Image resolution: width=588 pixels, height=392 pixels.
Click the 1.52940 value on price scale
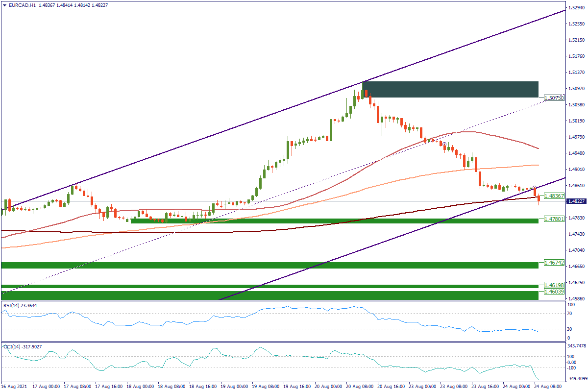click(576, 8)
